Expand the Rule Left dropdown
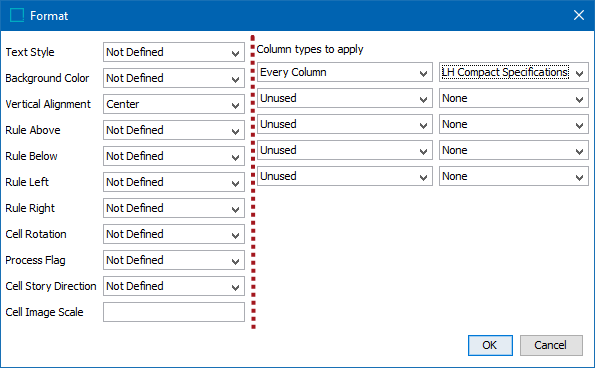 coord(174,182)
